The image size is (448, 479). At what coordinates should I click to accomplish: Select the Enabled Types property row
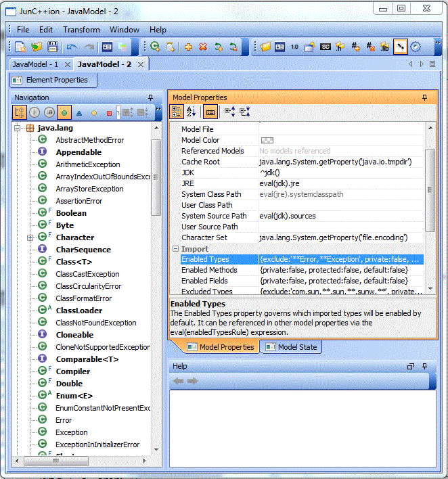tap(302, 259)
